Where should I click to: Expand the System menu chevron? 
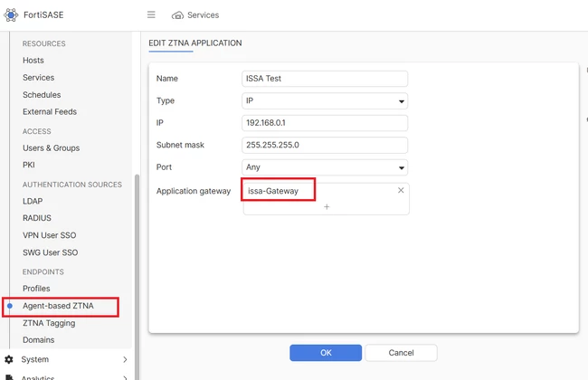point(125,359)
